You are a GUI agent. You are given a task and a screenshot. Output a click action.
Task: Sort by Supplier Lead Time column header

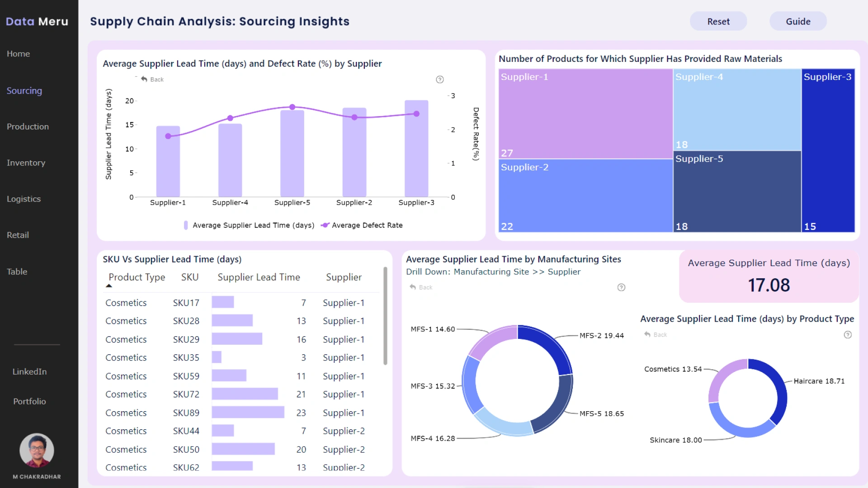(259, 277)
